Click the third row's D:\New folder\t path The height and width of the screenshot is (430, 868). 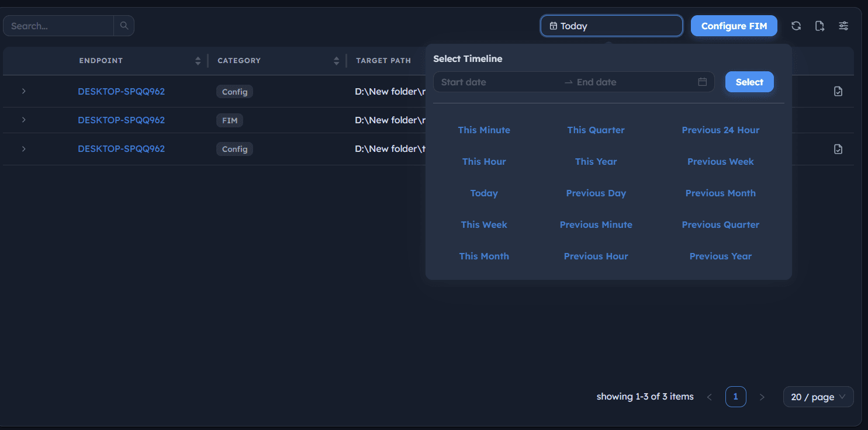390,148
